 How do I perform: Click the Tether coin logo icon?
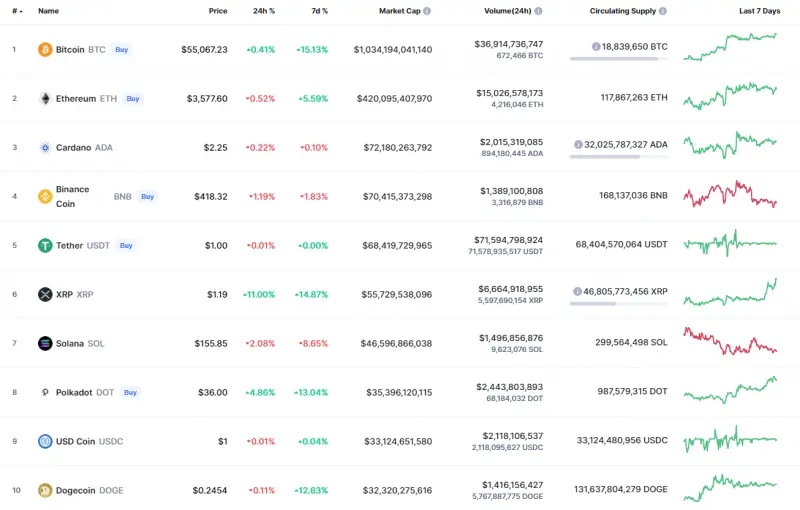[45, 245]
